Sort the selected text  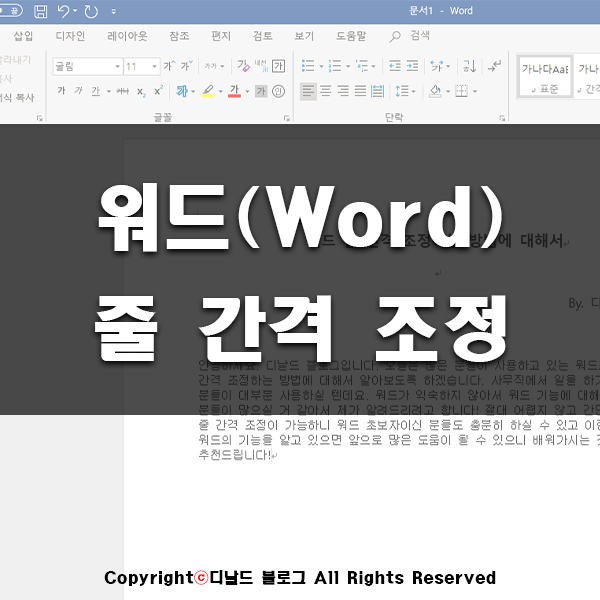pyautogui.click(x=470, y=66)
